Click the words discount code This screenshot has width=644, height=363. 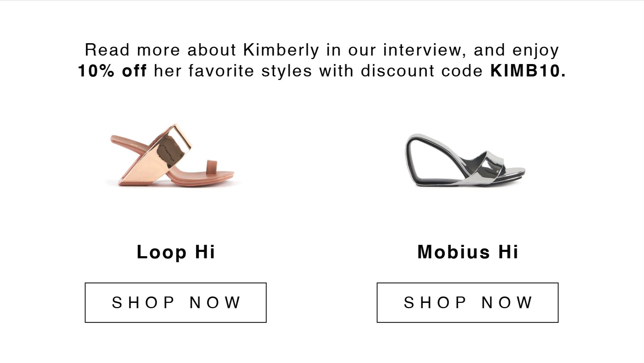pos(422,71)
